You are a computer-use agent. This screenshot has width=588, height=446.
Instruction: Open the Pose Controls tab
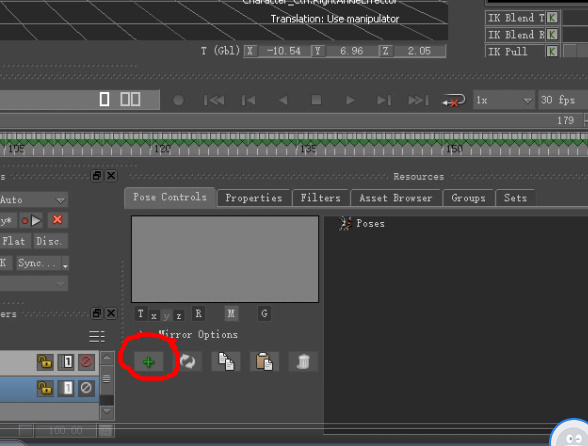(x=170, y=197)
